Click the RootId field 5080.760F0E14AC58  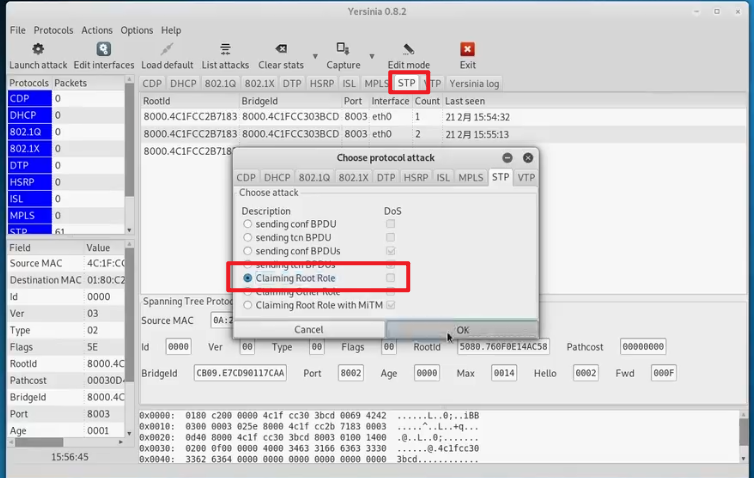pos(503,346)
